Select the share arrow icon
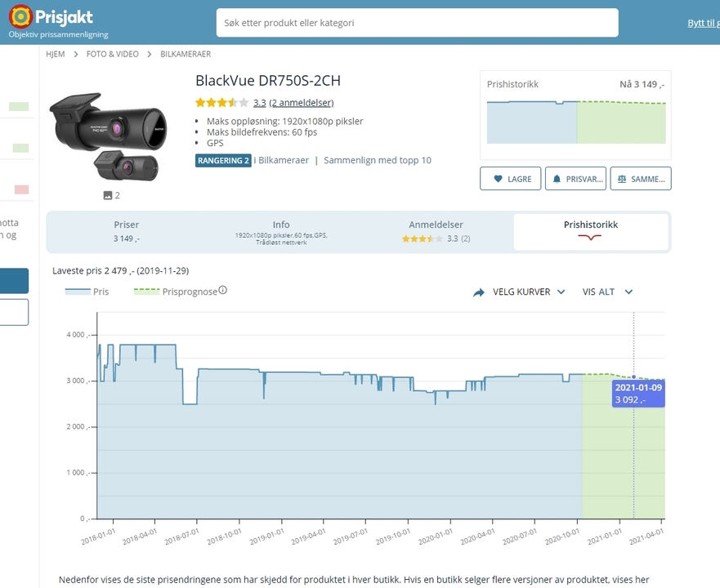This screenshot has width=720, height=588. click(x=478, y=292)
